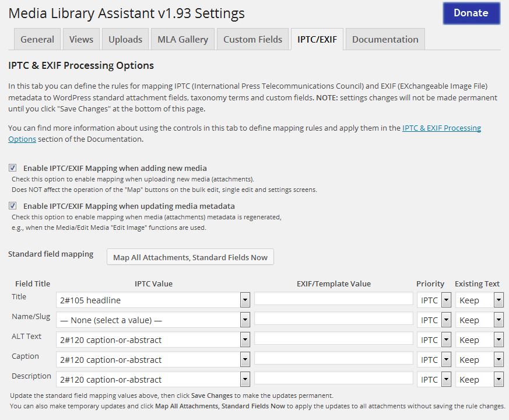Viewport: 509px width, 420px height.
Task: Open the ALT Text Existing Text dropdown
Action: tap(479, 339)
